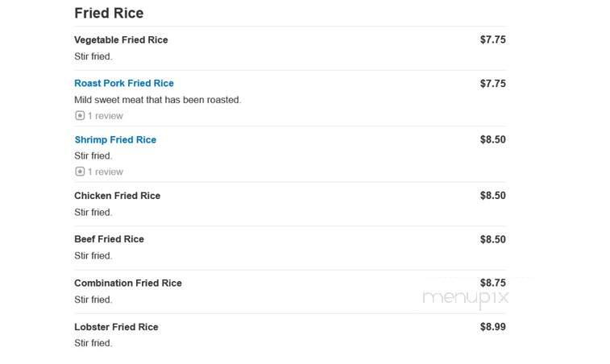Click the $7.75 price for Roast Pork Fried Rice
The image size is (610, 364).
(493, 84)
